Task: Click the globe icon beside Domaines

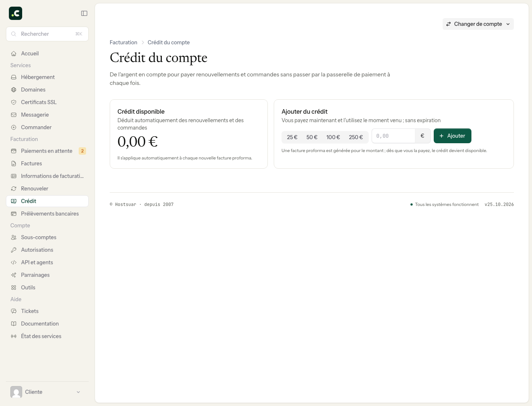Action: click(x=14, y=90)
